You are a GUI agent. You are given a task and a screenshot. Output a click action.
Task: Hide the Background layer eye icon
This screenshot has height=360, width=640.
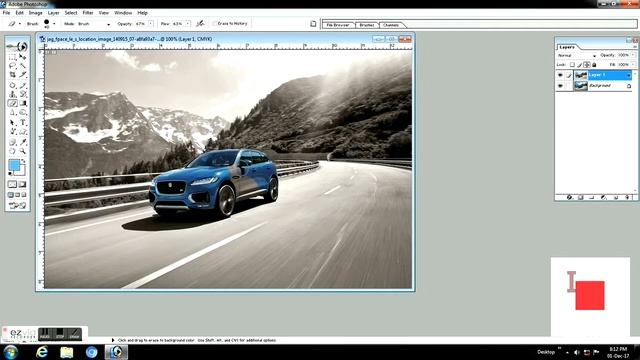point(560,86)
